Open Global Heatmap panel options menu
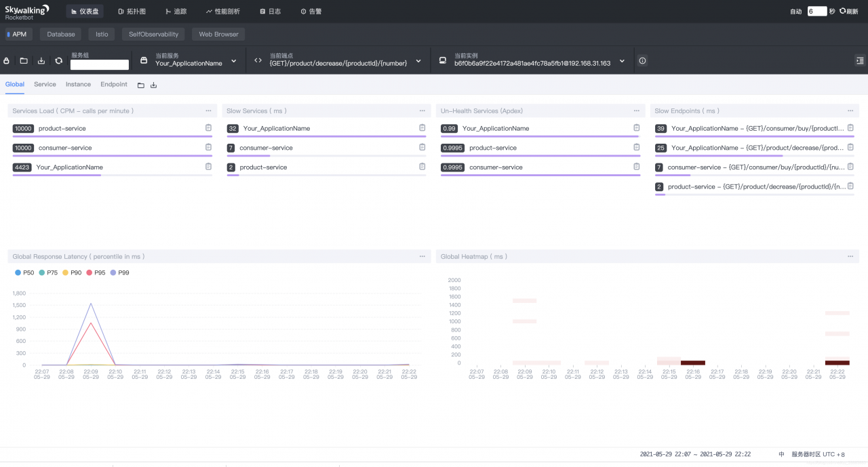This screenshot has height=467, width=868. [x=850, y=256]
